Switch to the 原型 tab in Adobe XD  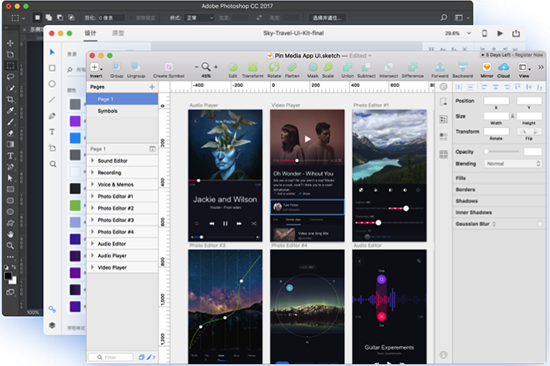click(118, 33)
